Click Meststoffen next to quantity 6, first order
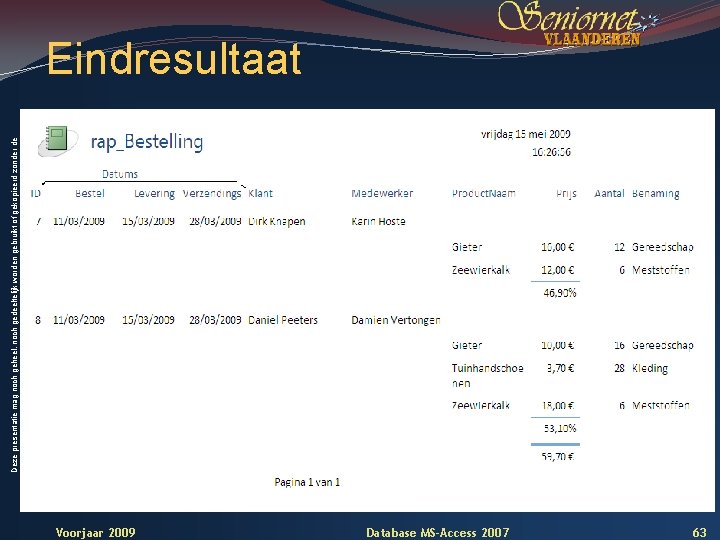 coord(661,270)
